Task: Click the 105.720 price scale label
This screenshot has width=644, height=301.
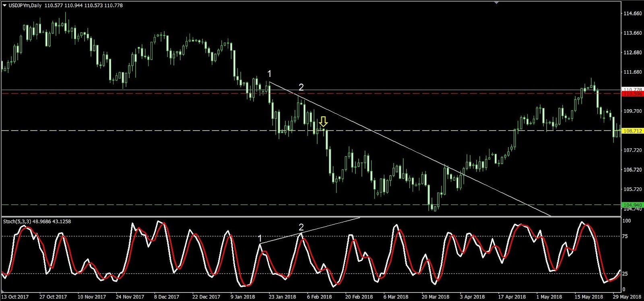Action: [x=632, y=189]
